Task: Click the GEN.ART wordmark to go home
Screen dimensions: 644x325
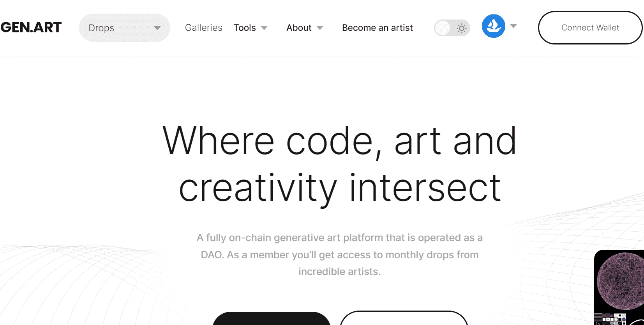Action: click(x=31, y=27)
